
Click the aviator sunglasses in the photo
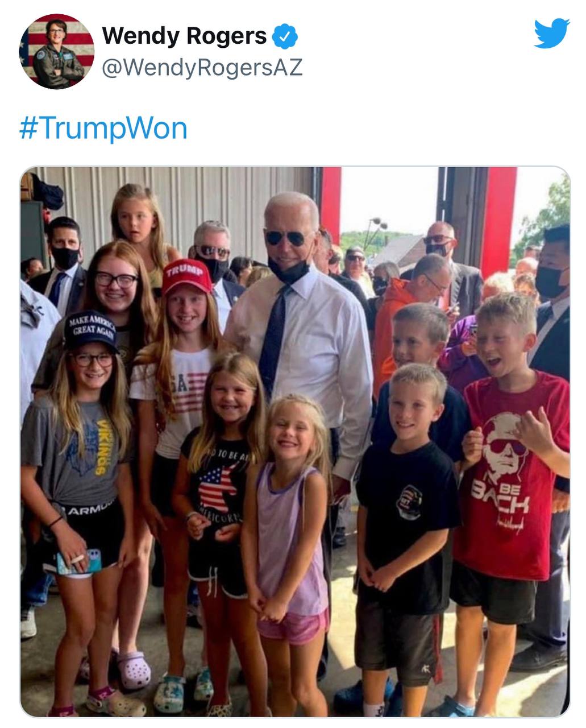click(x=289, y=237)
